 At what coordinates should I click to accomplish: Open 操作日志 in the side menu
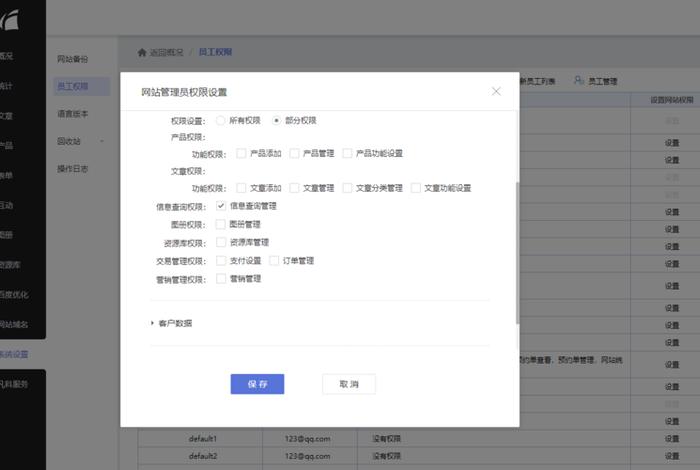click(x=72, y=169)
